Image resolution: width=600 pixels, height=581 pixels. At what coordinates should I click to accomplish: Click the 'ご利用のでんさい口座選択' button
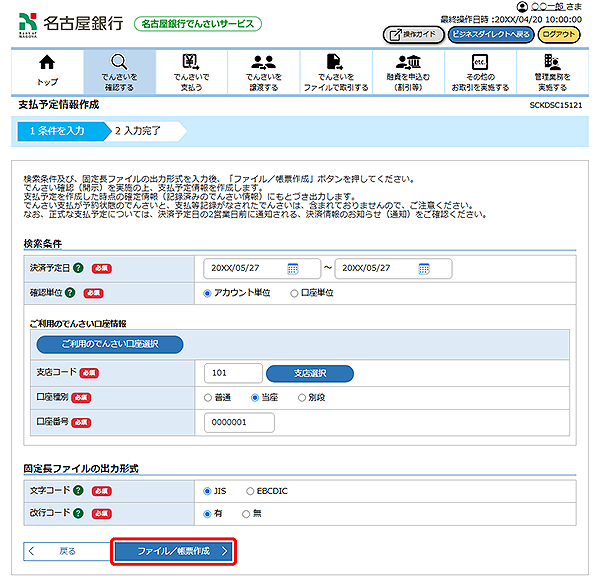(x=110, y=343)
